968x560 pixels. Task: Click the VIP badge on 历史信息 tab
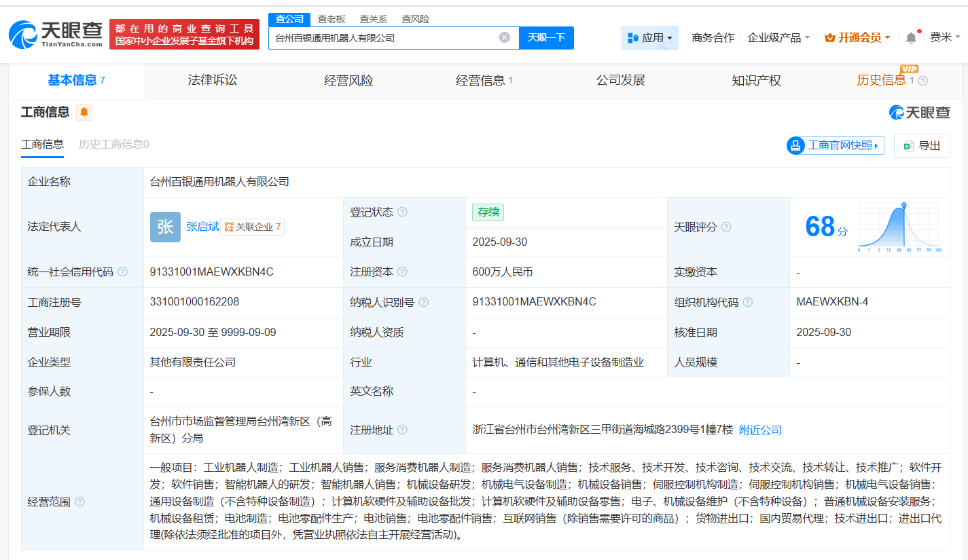tap(910, 69)
